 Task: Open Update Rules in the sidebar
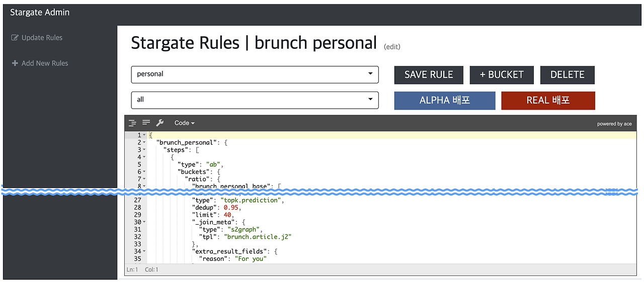coord(42,38)
